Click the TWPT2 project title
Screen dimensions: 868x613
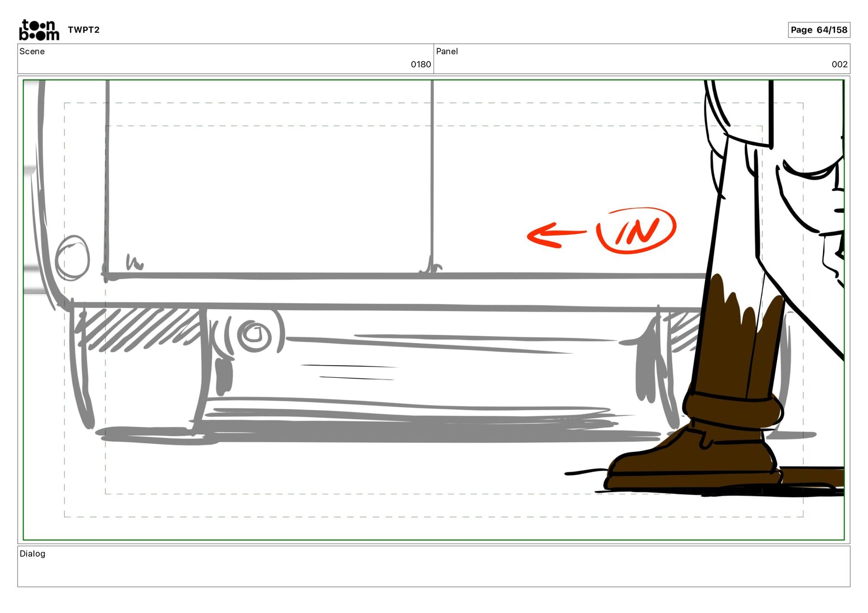pos(84,30)
